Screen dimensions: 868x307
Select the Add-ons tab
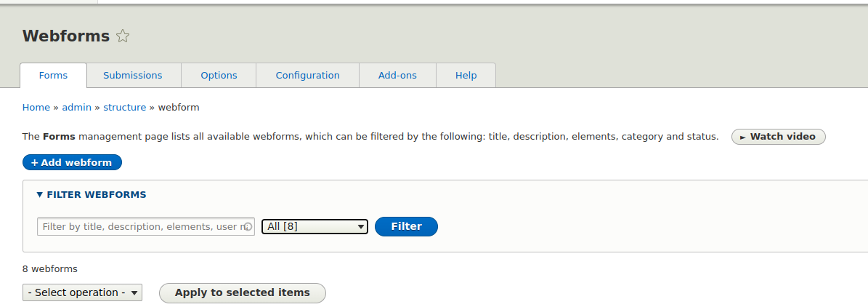397,76
